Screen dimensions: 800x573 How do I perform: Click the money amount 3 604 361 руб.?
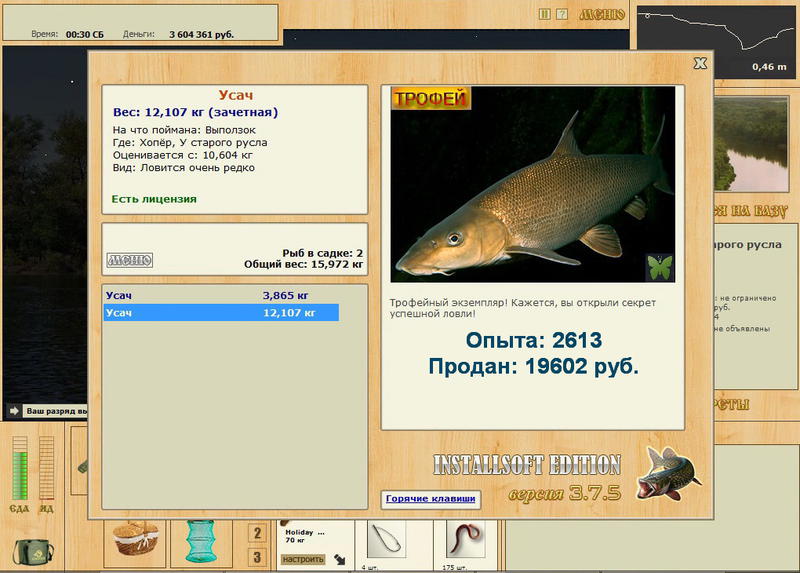point(201,35)
